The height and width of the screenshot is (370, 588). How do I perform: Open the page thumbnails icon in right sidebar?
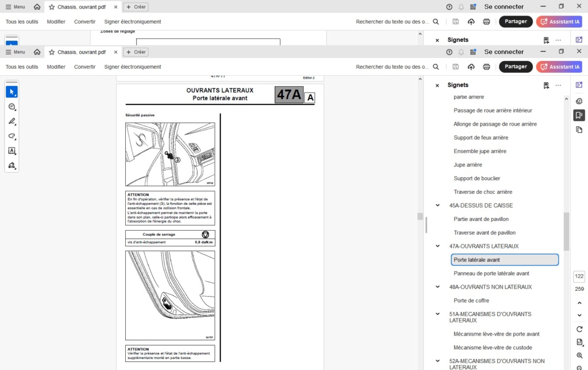pyautogui.click(x=579, y=130)
